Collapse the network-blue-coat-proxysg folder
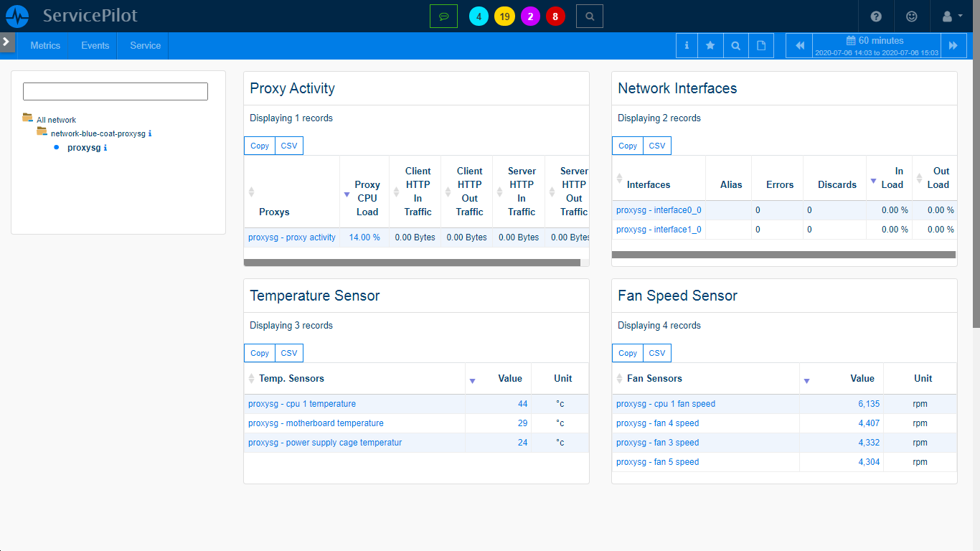The height and width of the screenshot is (551, 980). pos(42,133)
